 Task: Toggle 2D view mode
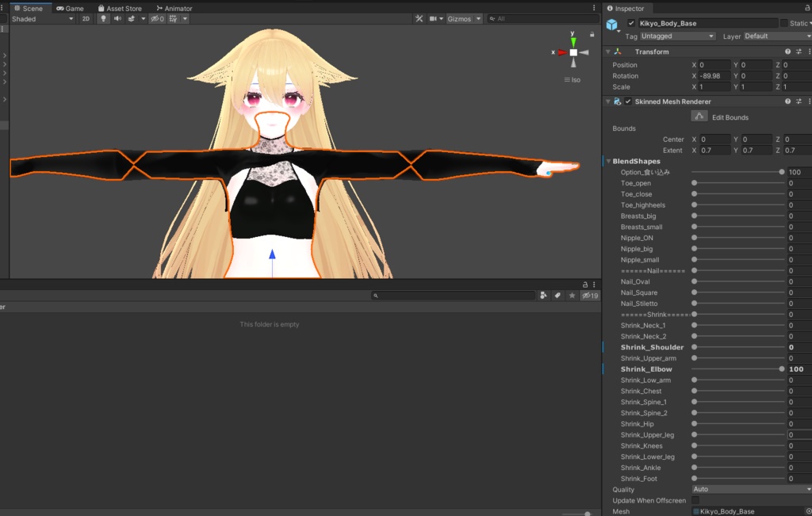tap(87, 18)
